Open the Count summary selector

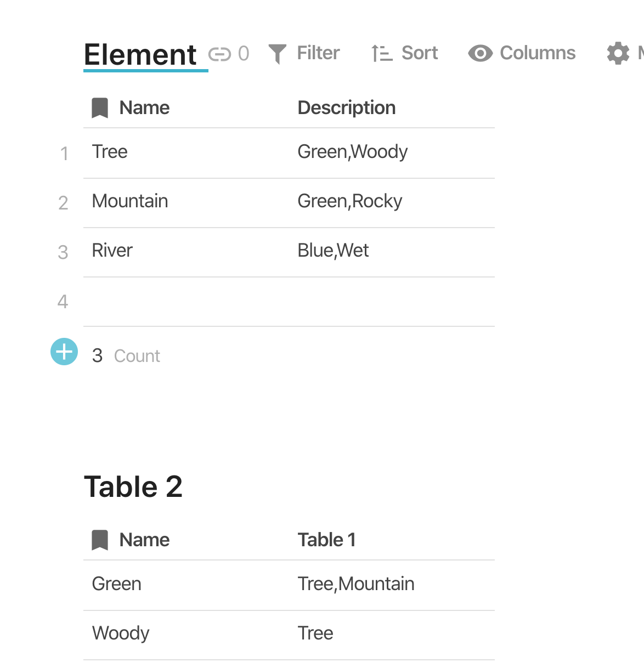137,356
